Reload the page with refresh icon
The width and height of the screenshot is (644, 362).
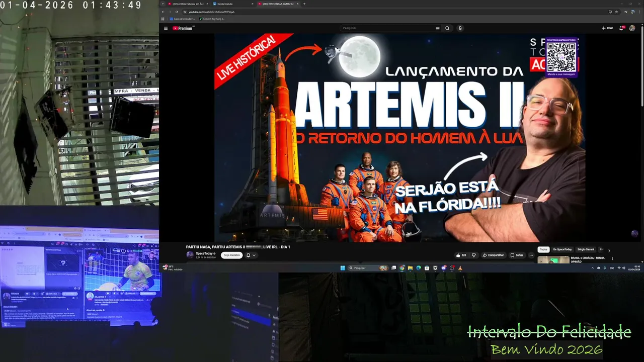(177, 12)
